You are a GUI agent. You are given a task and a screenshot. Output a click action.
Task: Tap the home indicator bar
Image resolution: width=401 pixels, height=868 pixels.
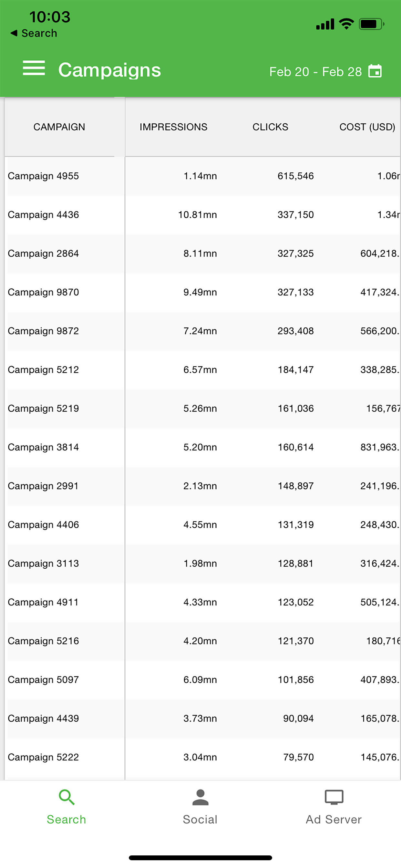click(200, 858)
